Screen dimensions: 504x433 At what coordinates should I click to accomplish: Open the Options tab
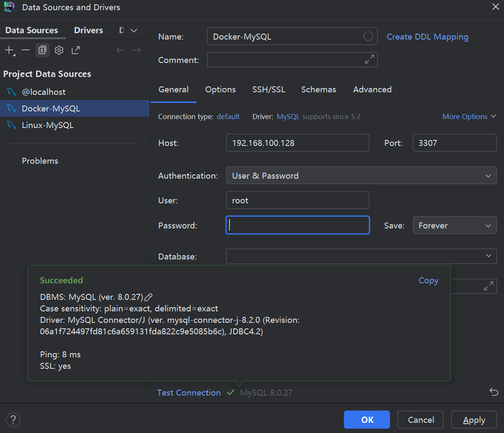221,89
